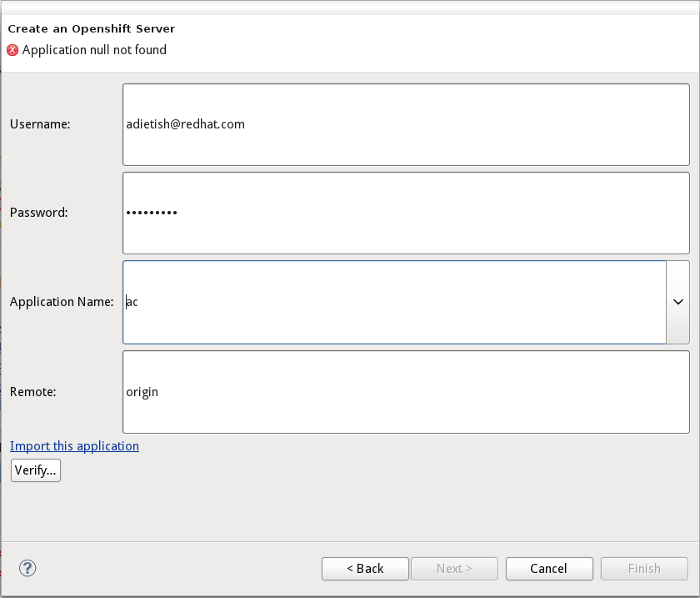The width and height of the screenshot is (700, 598).
Task: Click the 'Application Name:' label
Action: pos(62,302)
